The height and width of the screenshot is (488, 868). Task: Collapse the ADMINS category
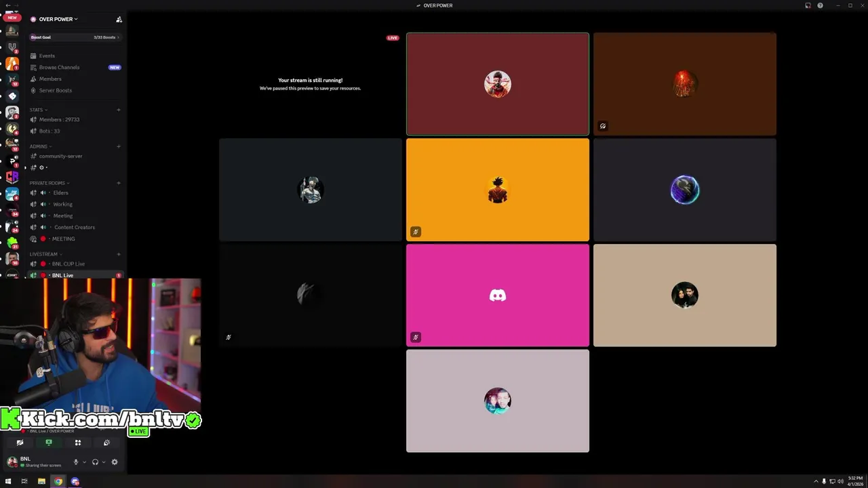pyautogui.click(x=40, y=146)
